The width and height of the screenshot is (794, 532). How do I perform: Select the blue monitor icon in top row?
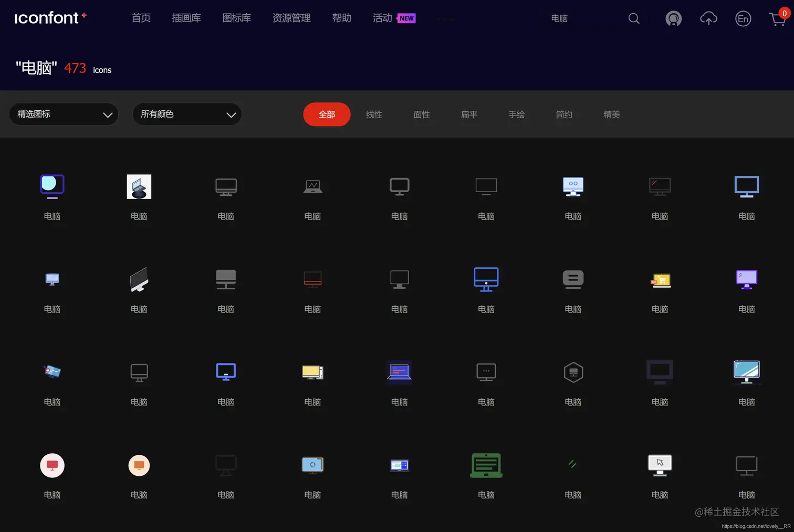[x=746, y=186]
